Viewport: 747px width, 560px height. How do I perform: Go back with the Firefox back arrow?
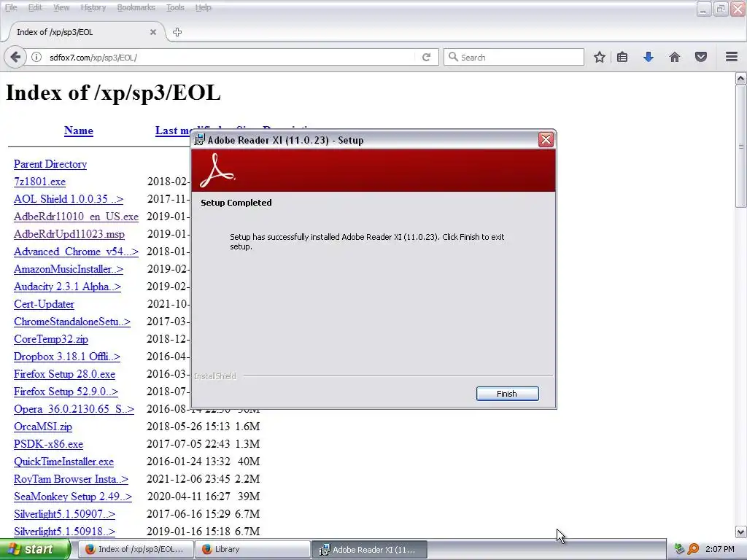coord(15,57)
